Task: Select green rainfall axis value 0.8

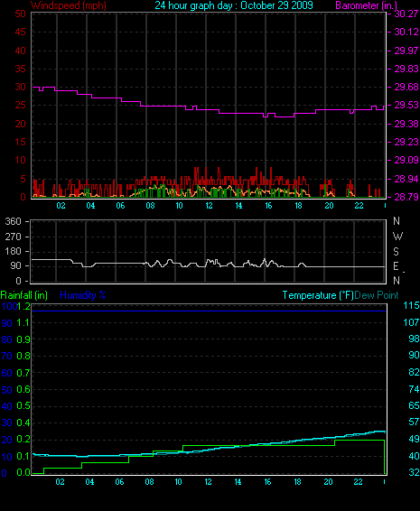Action: pyautogui.click(x=23, y=356)
